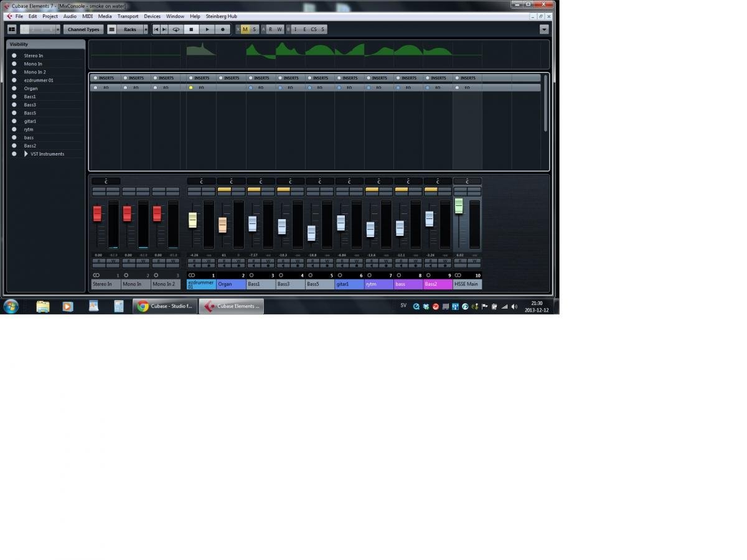Select the gitar1 channel name label
747x560 pixels.
[349, 284]
